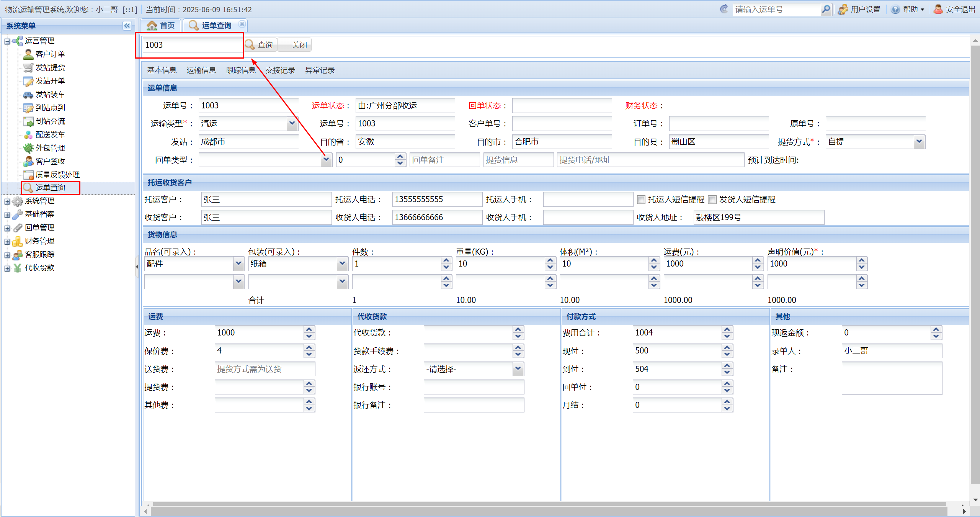The height and width of the screenshot is (517, 980).
Task: Switch to the 跟踪信息 tab
Action: pyautogui.click(x=241, y=70)
